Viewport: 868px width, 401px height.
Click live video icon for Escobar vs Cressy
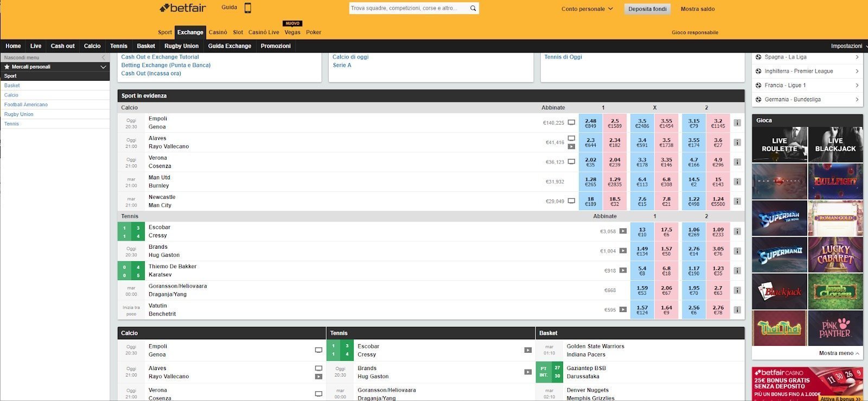point(623,231)
